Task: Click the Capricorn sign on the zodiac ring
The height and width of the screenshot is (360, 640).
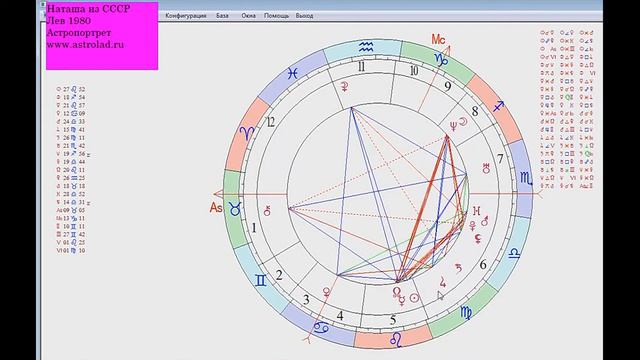Action: [x=441, y=60]
